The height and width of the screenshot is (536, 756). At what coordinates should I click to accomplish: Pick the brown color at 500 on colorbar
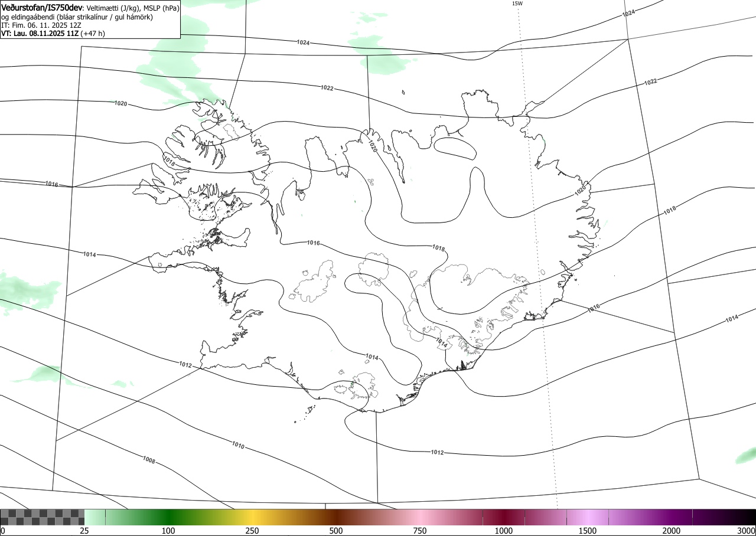(336, 517)
